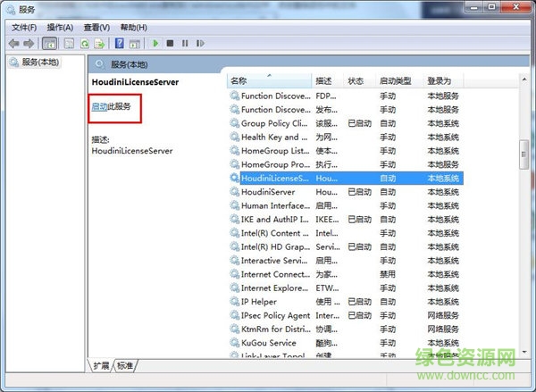The image size is (536, 392).
Task: Open the 帮助(H) menu
Action: [x=134, y=28]
